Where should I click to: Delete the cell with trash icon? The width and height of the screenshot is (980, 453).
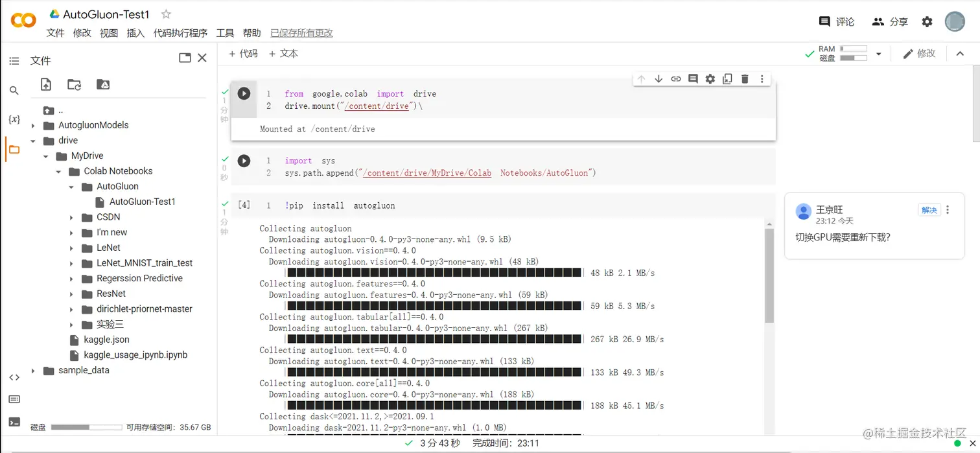(745, 79)
